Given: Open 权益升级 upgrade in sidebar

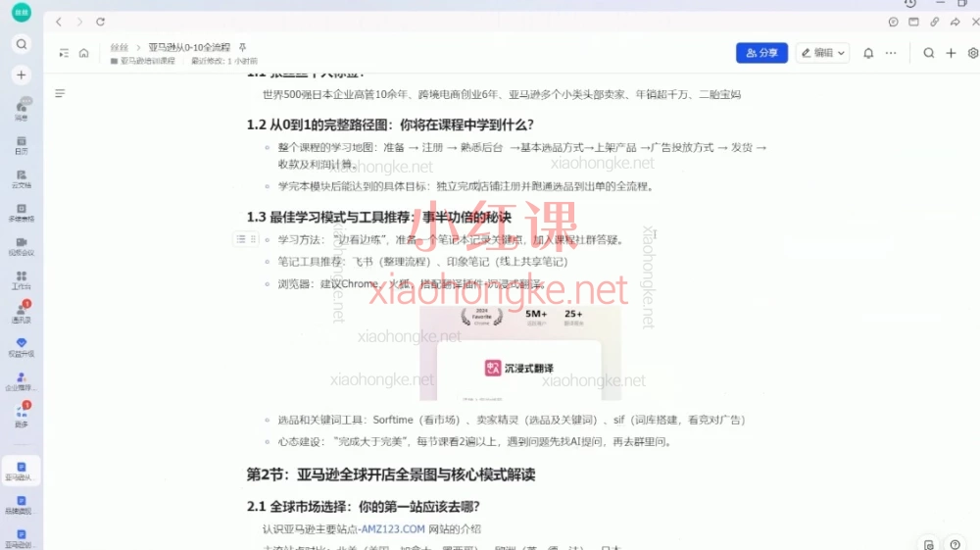Looking at the screenshot, I should tap(22, 347).
